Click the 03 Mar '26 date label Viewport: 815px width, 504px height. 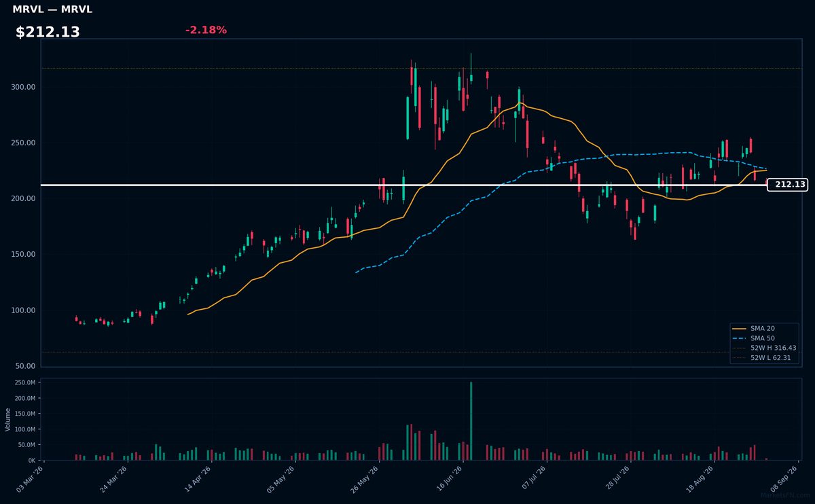31,478
